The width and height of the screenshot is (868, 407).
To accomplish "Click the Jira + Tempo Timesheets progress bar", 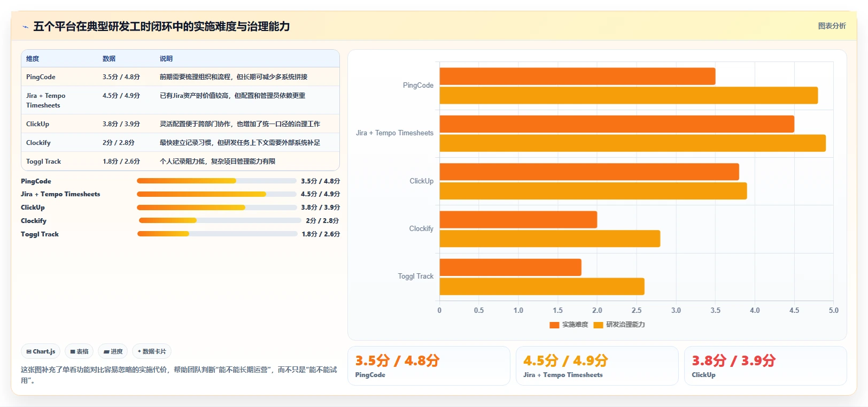I will tap(216, 194).
